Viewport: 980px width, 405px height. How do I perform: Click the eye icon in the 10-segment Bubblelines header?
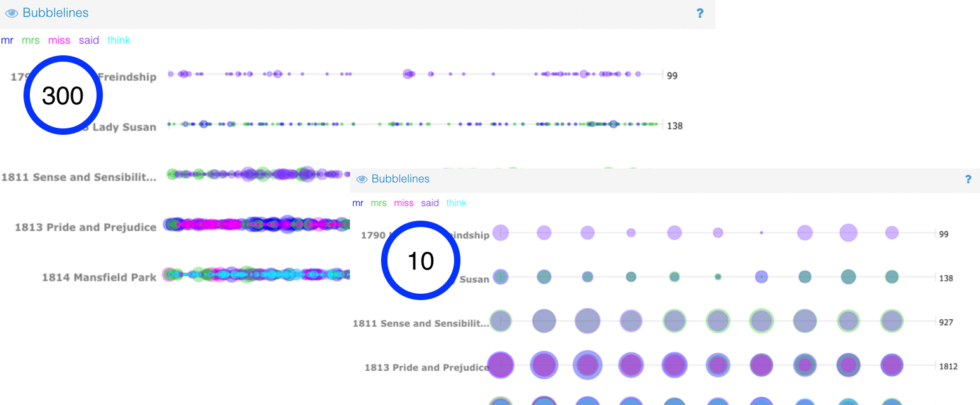tap(362, 179)
